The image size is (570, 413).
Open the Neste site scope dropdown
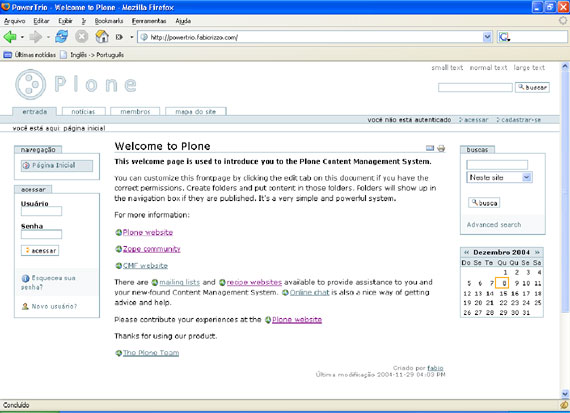tap(499, 177)
